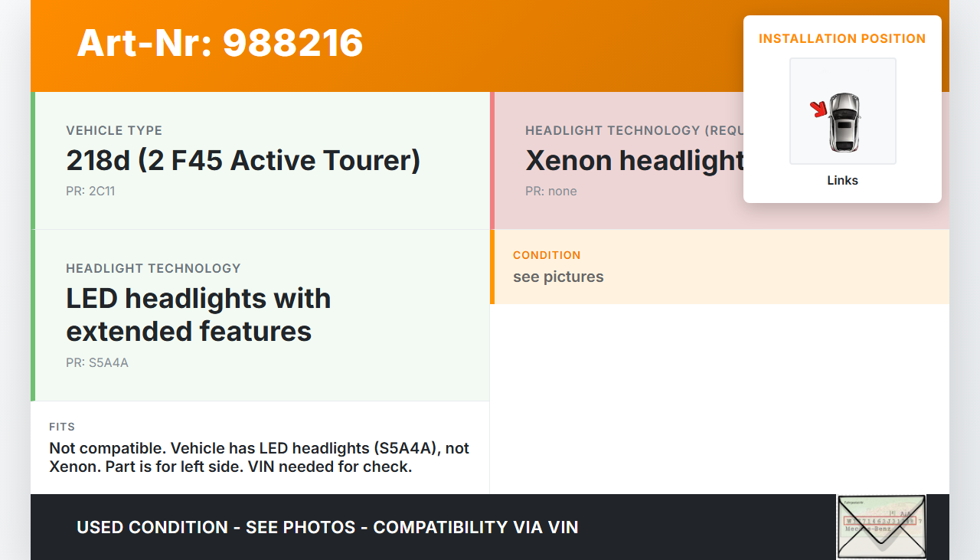Select the INSTALLATION POSITION title
The image size is (980, 560).
[842, 38]
